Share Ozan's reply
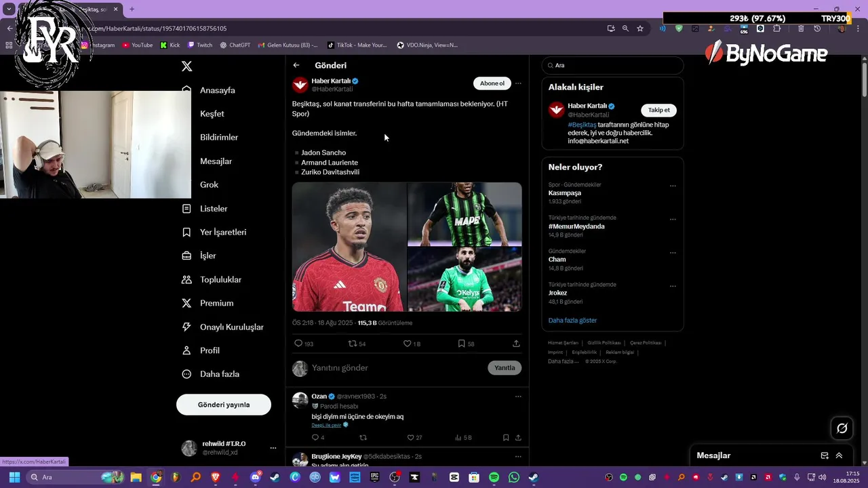The height and width of the screenshot is (488, 868). [x=518, y=438]
